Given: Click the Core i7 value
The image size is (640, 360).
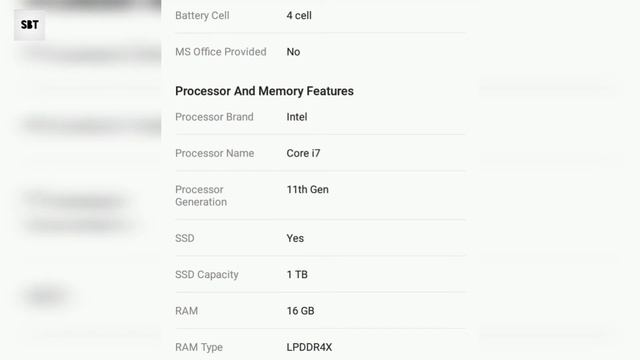Looking at the screenshot, I should (303, 153).
